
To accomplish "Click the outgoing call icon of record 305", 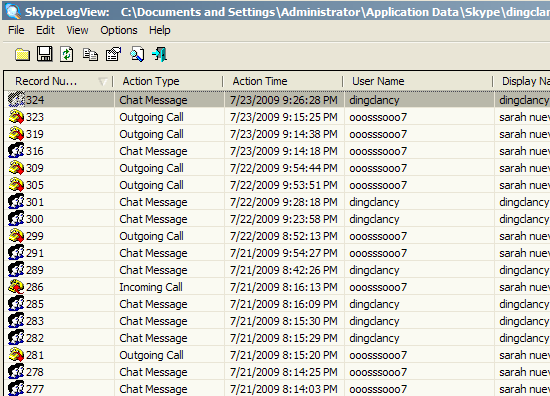I will (16, 185).
